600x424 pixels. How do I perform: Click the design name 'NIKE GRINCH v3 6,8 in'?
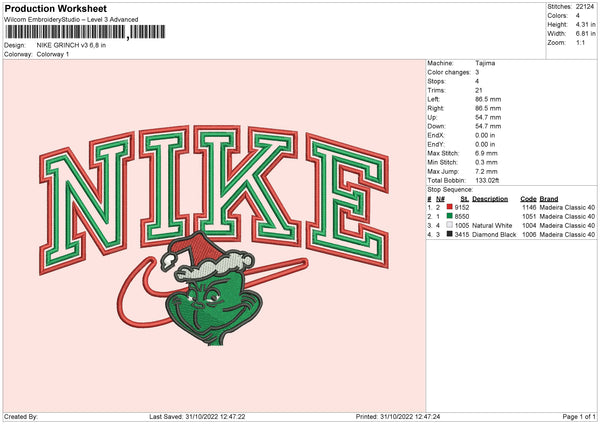[x=71, y=45]
